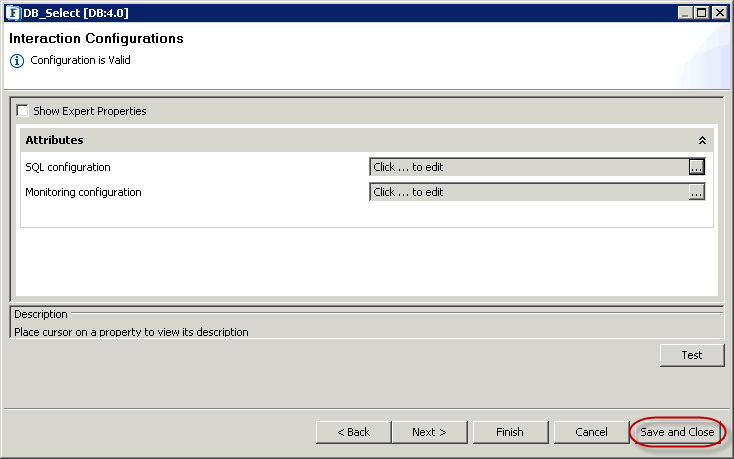
Task: Click the DB_Select window title icon
Action: tap(13, 13)
